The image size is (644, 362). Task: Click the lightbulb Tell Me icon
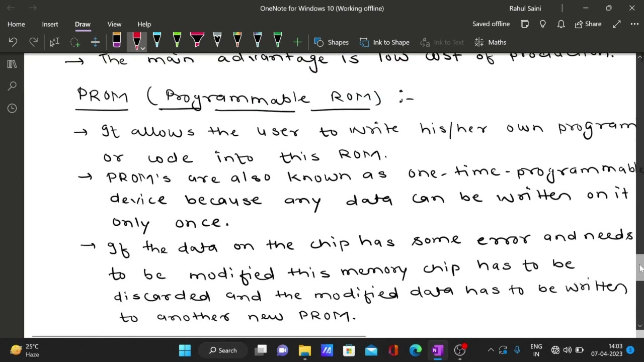click(x=543, y=24)
